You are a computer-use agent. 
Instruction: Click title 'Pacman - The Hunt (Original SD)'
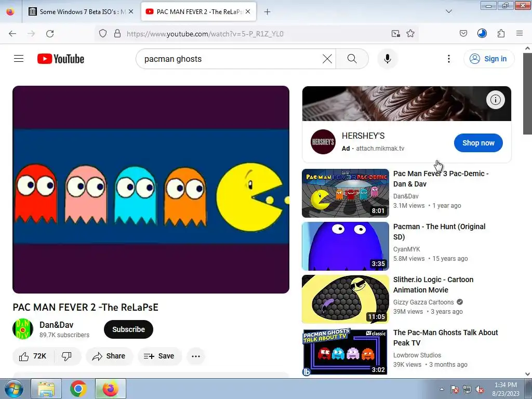click(x=439, y=231)
